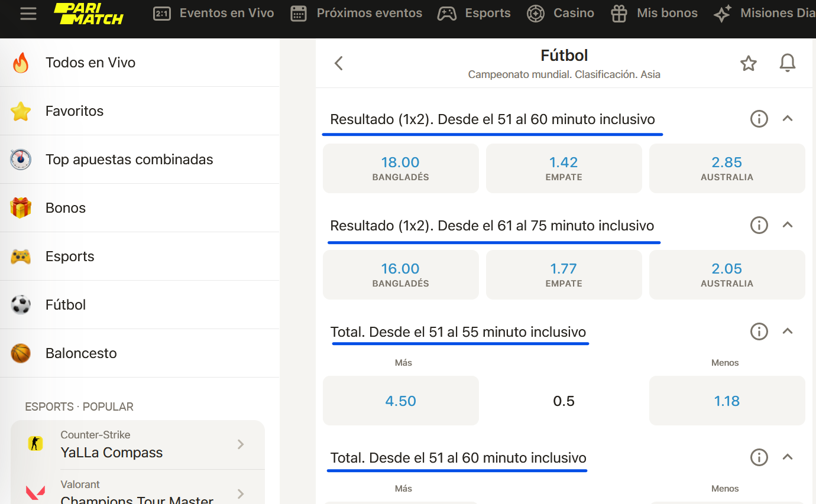Image resolution: width=816 pixels, height=504 pixels.
Task: Click the flame icon beside Todos en Vivo
Action: click(x=21, y=63)
